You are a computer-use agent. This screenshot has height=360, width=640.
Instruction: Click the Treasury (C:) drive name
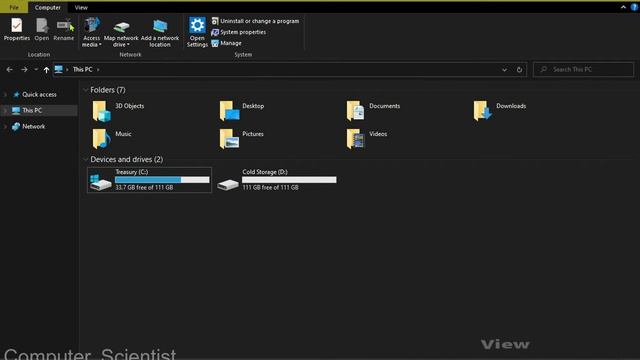click(x=131, y=172)
